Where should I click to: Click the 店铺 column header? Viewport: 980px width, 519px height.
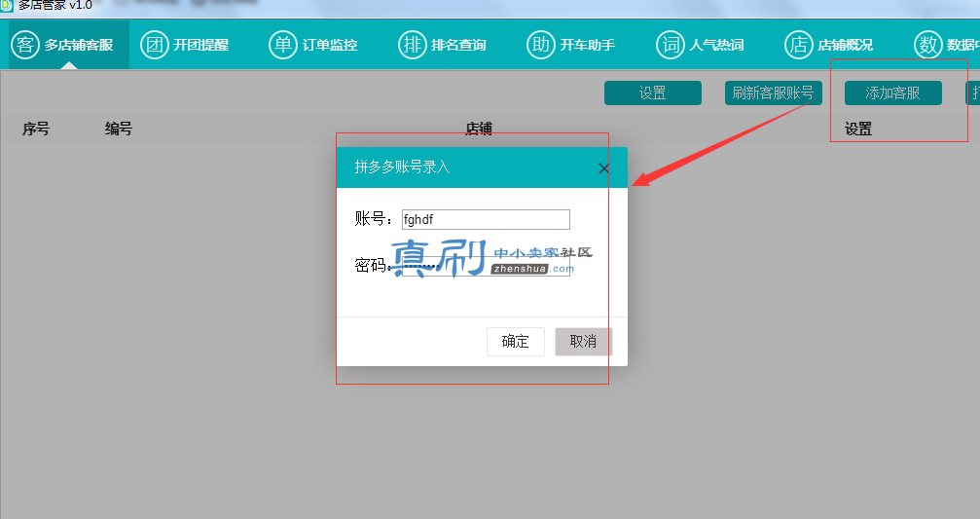coord(479,129)
